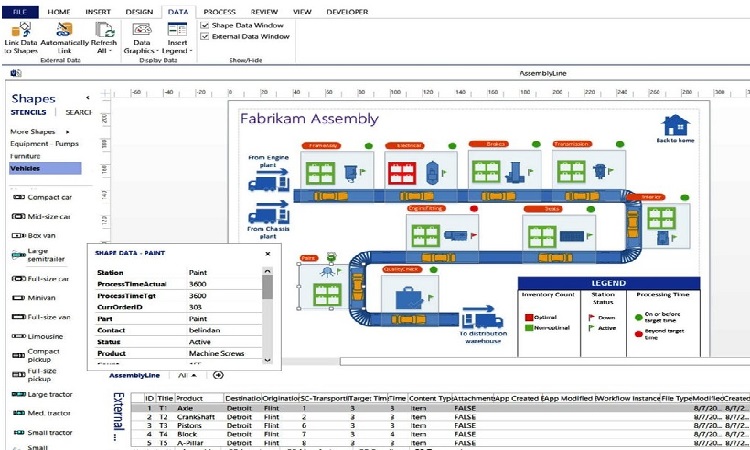Click the ProcessTimeActual value field 3600
Screen dimensions: 750x450
coord(225,284)
